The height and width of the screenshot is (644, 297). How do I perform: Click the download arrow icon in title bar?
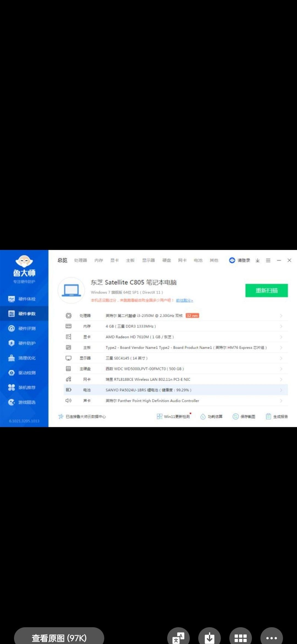[x=257, y=260]
